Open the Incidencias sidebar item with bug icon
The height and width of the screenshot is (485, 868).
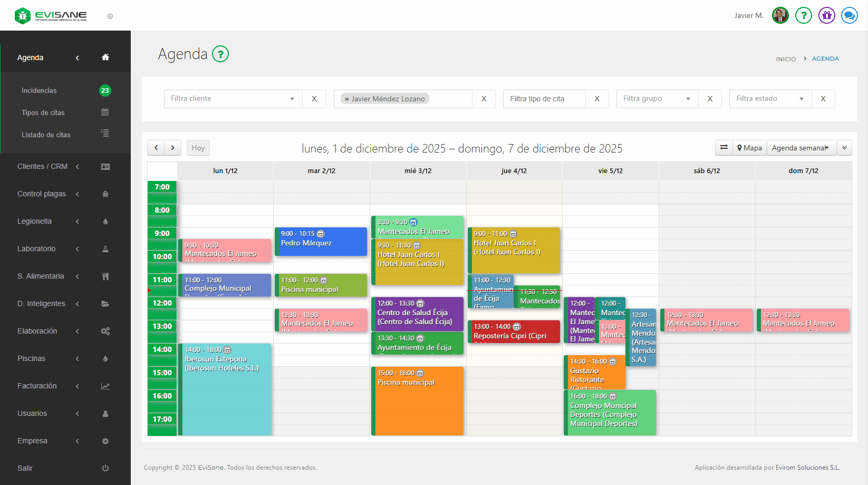coord(39,90)
